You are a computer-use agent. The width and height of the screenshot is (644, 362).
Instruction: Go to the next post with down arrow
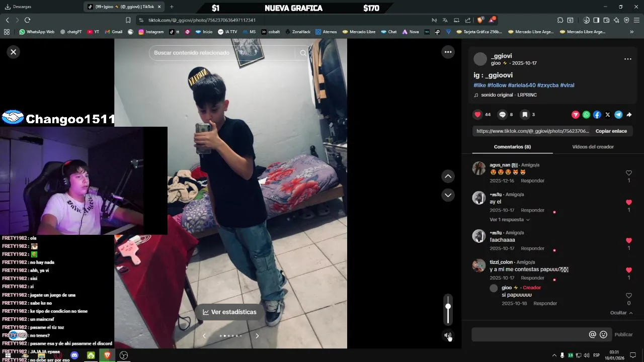(x=448, y=195)
